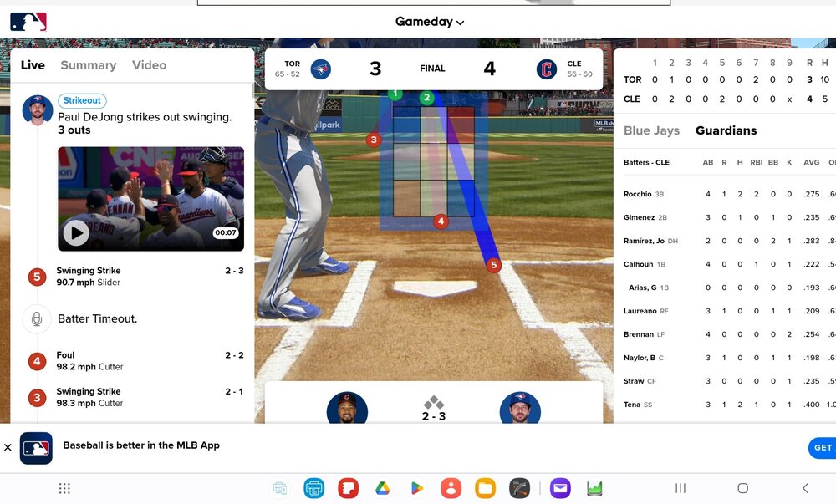836x504 pixels.
Task: Open the Gameday dropdown menu
Action: click(430, 22)
